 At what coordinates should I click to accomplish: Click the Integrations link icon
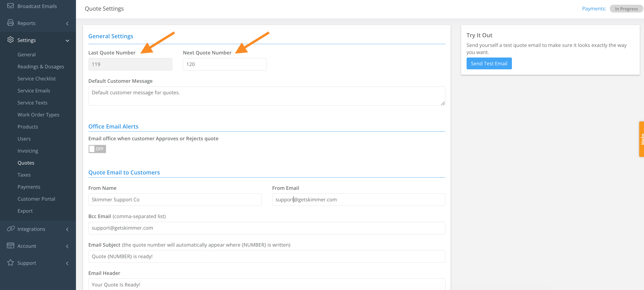[11, 228]
